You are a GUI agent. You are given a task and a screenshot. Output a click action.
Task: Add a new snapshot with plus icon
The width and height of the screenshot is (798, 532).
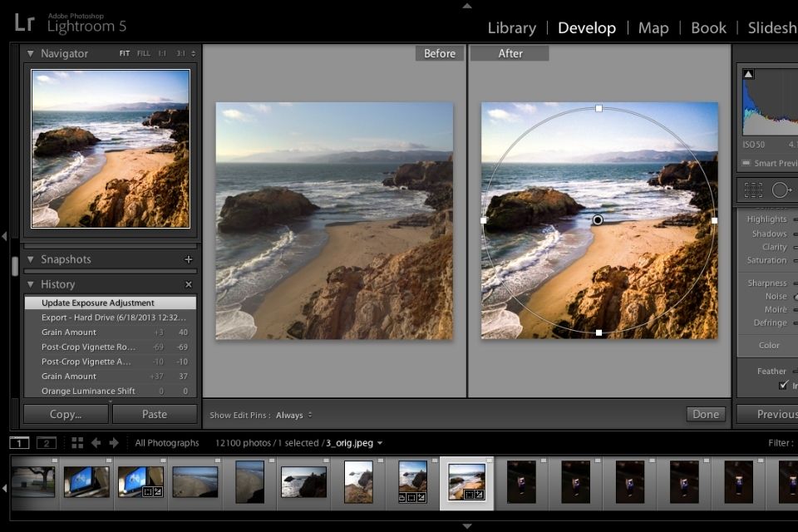click(189, 259)
